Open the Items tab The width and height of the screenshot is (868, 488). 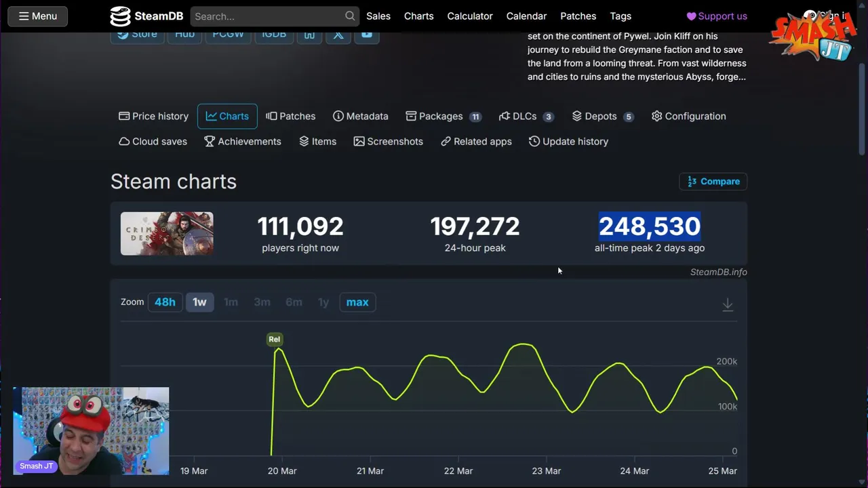[318, 141]
